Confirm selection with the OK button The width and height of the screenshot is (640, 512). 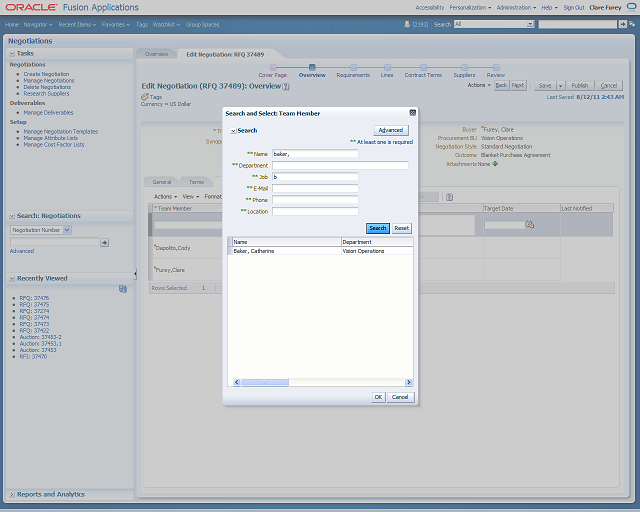click(378, 397)
